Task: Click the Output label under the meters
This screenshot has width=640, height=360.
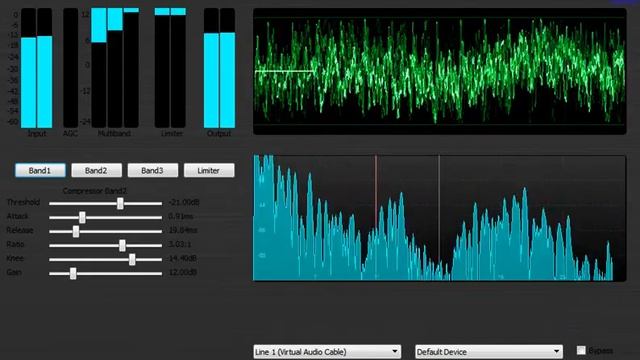Action: click(x=219, y=133)
